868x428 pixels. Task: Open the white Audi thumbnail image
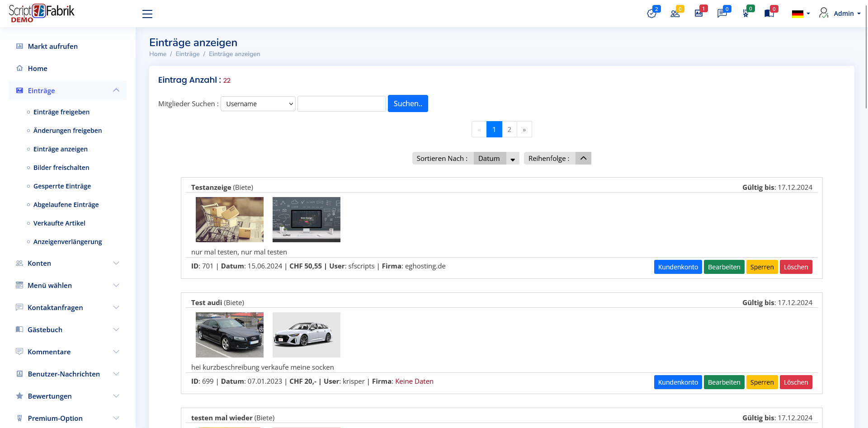(x=307, y=335)
